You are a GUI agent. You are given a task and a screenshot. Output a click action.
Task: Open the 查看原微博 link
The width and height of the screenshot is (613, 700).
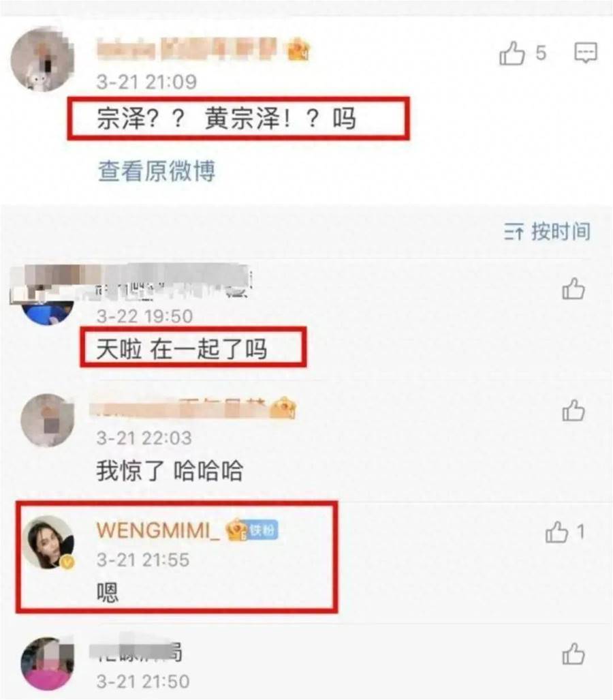[x=157, y=171]
